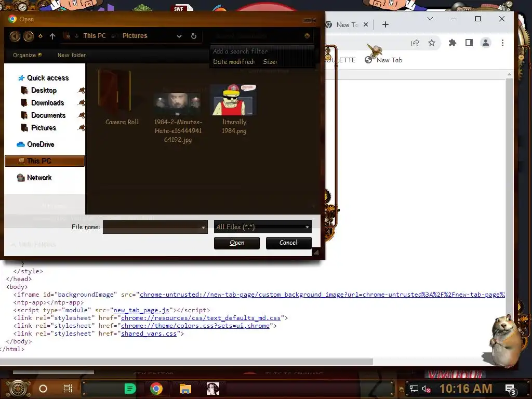This screenshot has height=399, width=532.
Task: Open the New Tab bookmark
Action: (384, 60)
